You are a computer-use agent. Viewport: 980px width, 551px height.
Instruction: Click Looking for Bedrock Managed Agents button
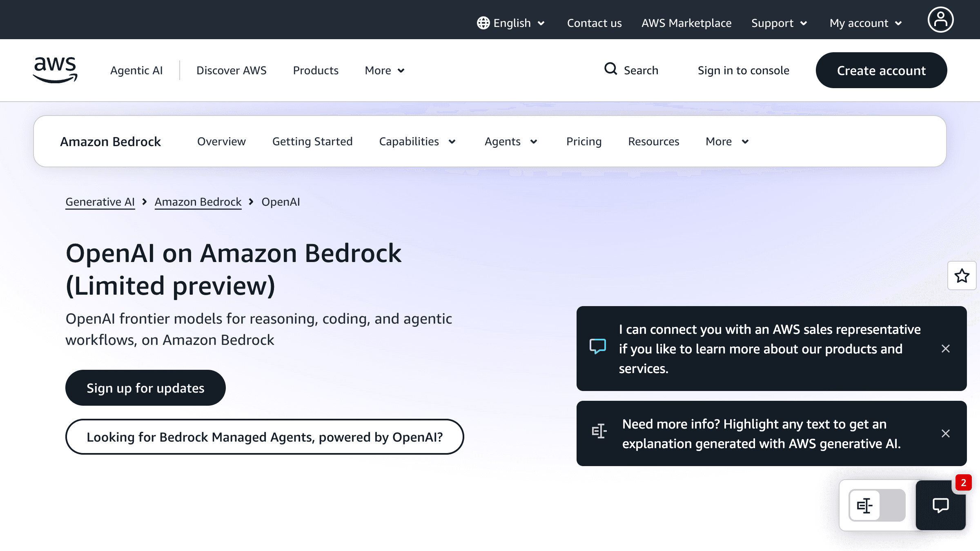click(x=265, y=437)
